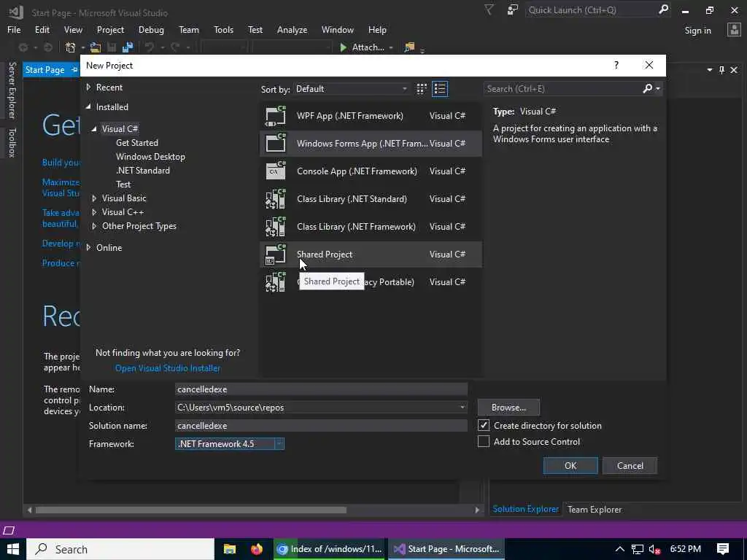
Task: Open the Attach button dropdown arrow
Action: 391,47
